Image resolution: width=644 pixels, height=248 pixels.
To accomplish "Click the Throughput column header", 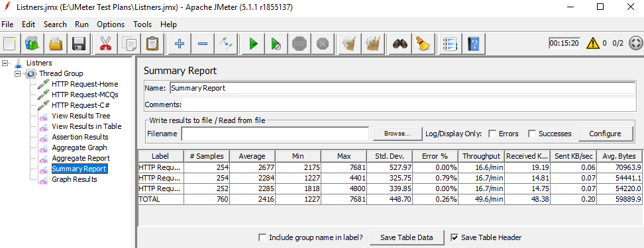I will pyautogui.click(x=482, y=156).
